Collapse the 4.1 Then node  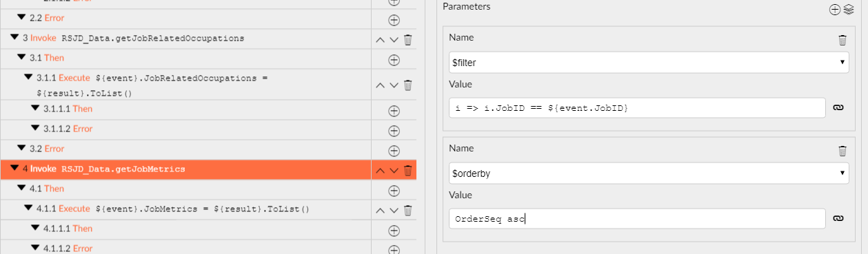[21, 188]
